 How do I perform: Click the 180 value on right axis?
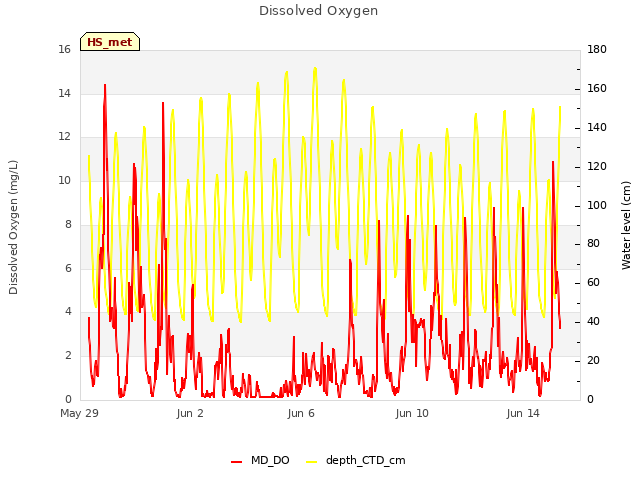[x=597, y=49]
